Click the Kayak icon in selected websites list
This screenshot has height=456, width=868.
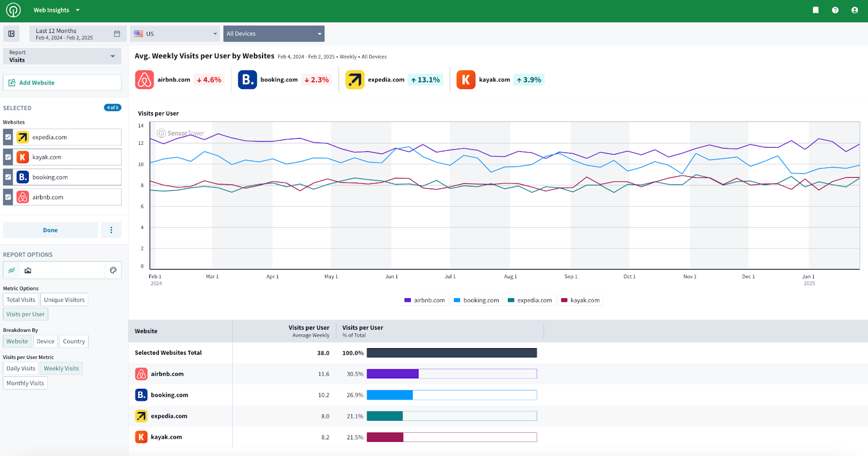click(22, 157)
